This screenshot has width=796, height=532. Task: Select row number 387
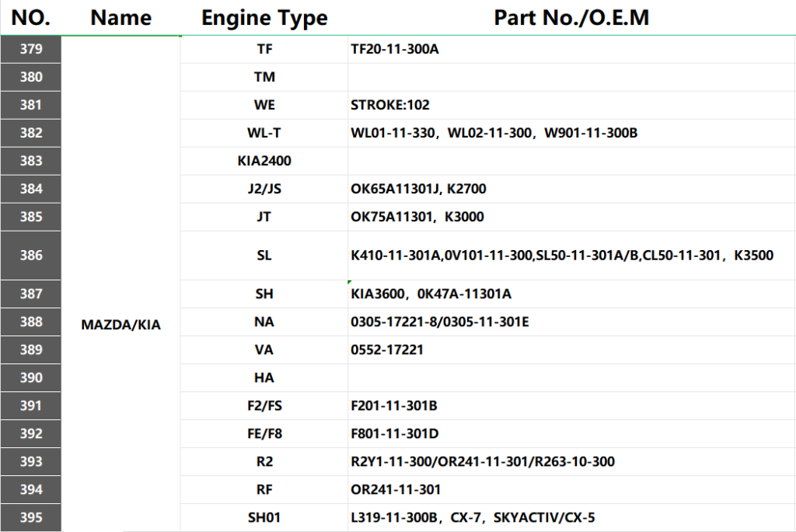pyautogui.click(x=30, y=294)
